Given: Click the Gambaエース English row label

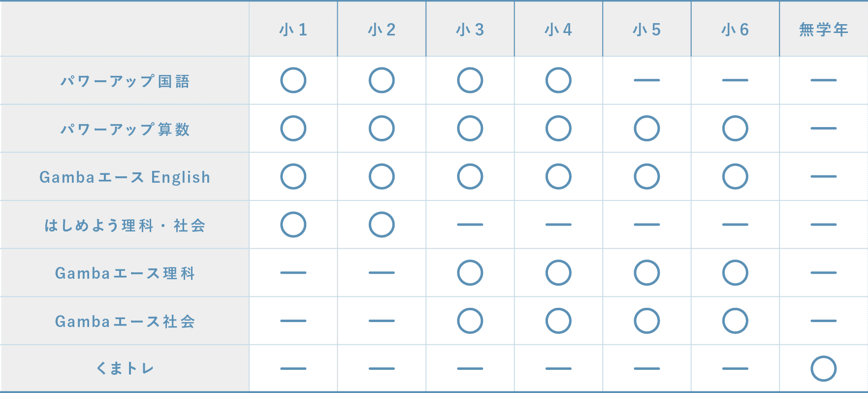Looking at the screenshot, I should pos(125,177).
